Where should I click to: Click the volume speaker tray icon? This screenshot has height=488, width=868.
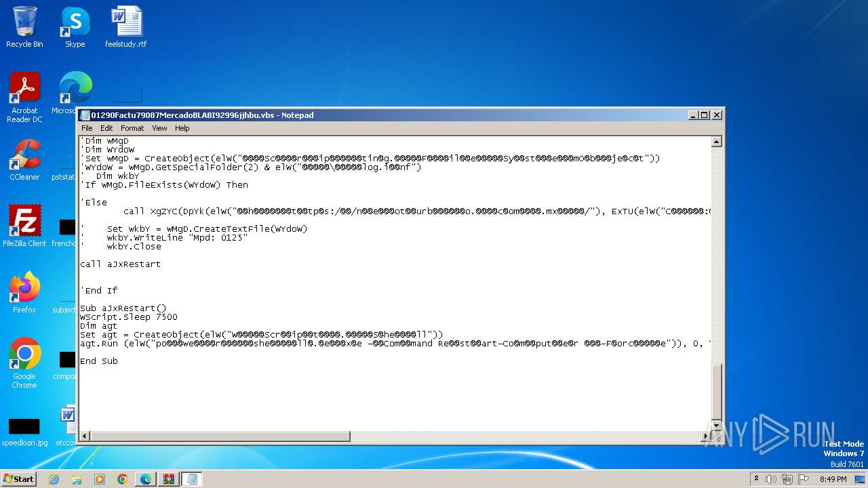pos(772,479)
